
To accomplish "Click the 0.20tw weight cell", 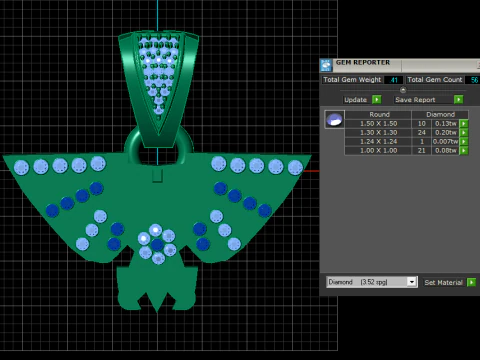I will coord(445,133).
